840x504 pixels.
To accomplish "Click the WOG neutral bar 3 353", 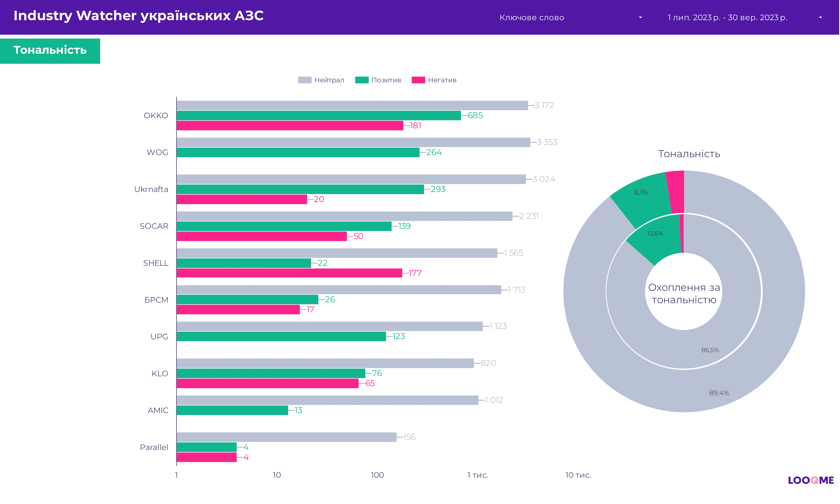I will pyautogui.click(x=353, y=142).
